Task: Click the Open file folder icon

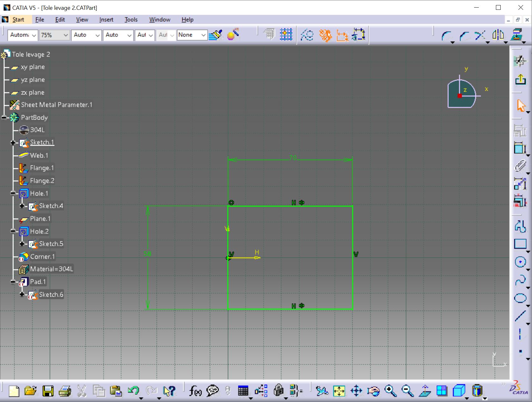Action: 30,391
